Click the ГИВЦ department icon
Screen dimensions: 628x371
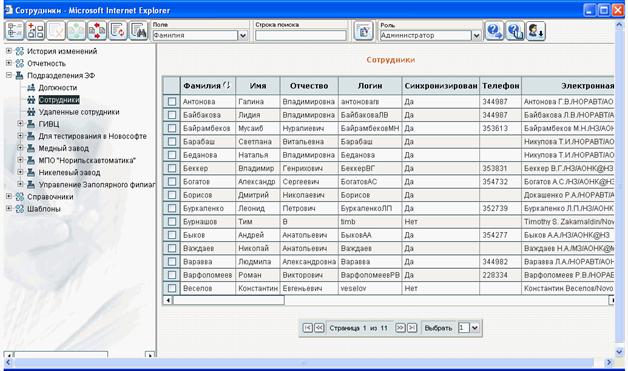click(x=31, y=124)
